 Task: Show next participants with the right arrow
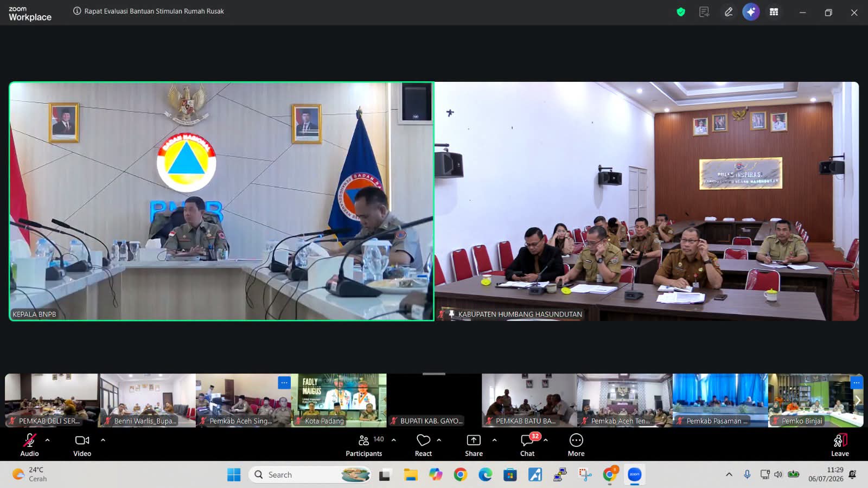(x=858, y=400)
